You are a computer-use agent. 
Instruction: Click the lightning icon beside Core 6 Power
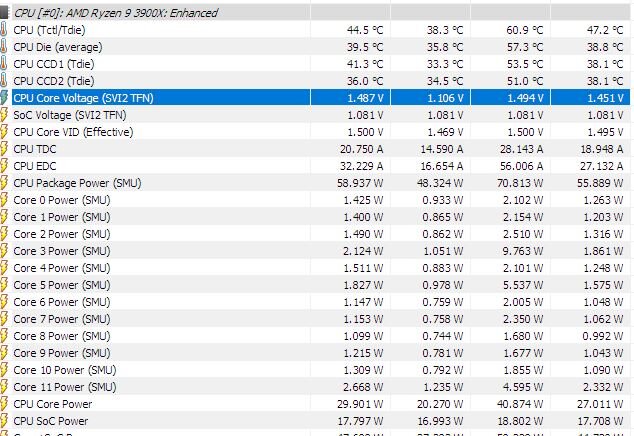(x=4, y=302)
